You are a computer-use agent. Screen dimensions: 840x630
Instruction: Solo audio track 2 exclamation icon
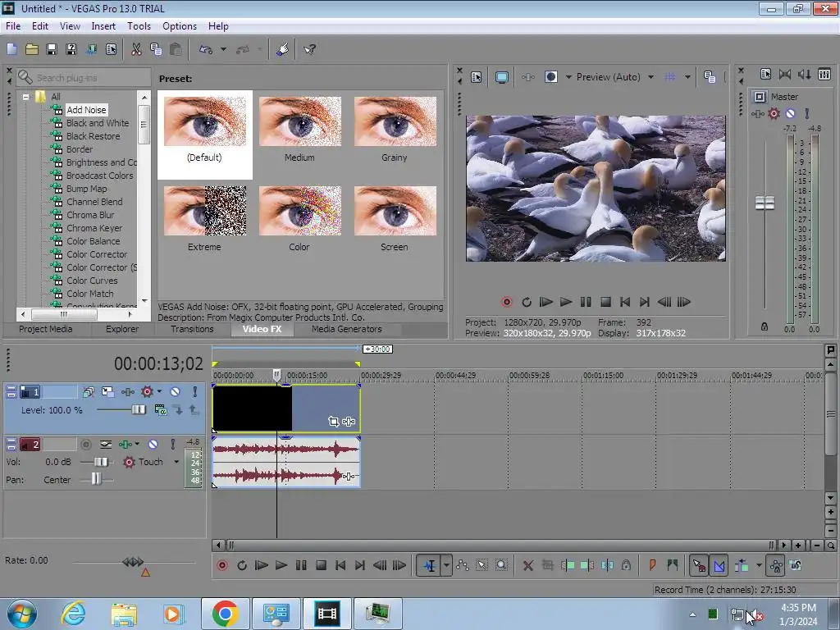pos(172,444)
